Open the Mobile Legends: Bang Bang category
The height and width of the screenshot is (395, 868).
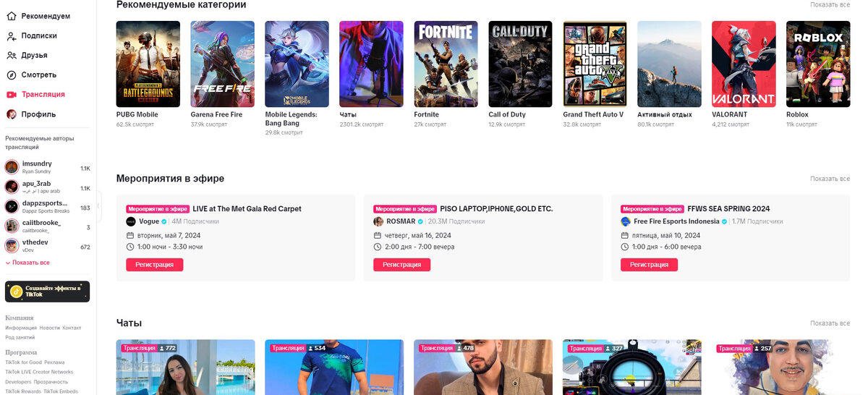[297, 64]
